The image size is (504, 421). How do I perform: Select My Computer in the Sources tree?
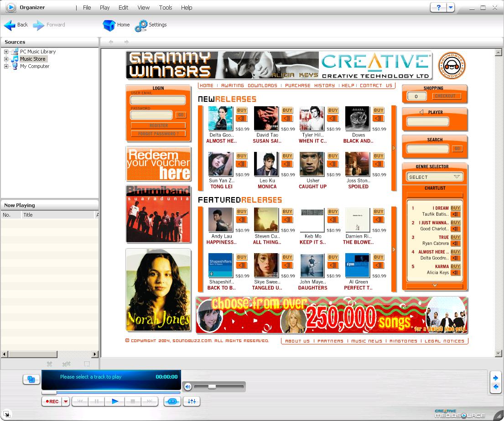[x=34, y=66]
